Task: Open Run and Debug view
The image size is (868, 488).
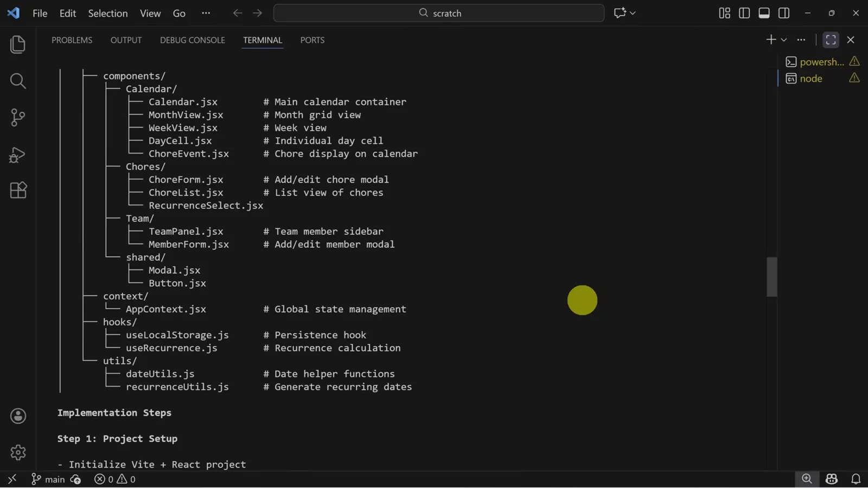Action: (x=18, y=155)
